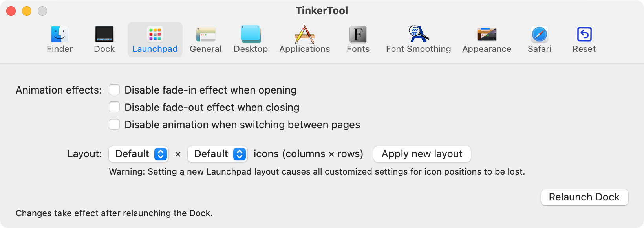The width and height of the screenshot is (644, 228).
Task: Check disable fade-out effect when closing
Action: tap(114, 107)
